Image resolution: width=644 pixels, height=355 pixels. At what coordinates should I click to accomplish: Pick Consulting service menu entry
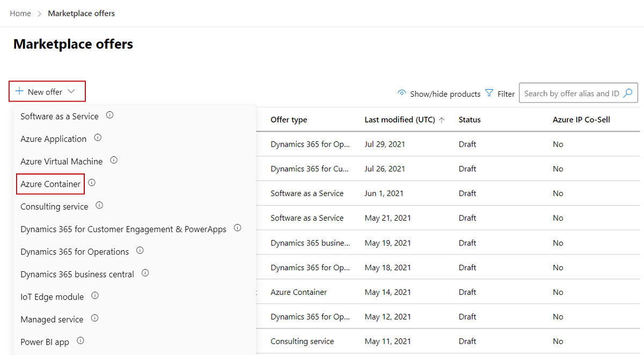pyautogui.click(x=54, y=207)
